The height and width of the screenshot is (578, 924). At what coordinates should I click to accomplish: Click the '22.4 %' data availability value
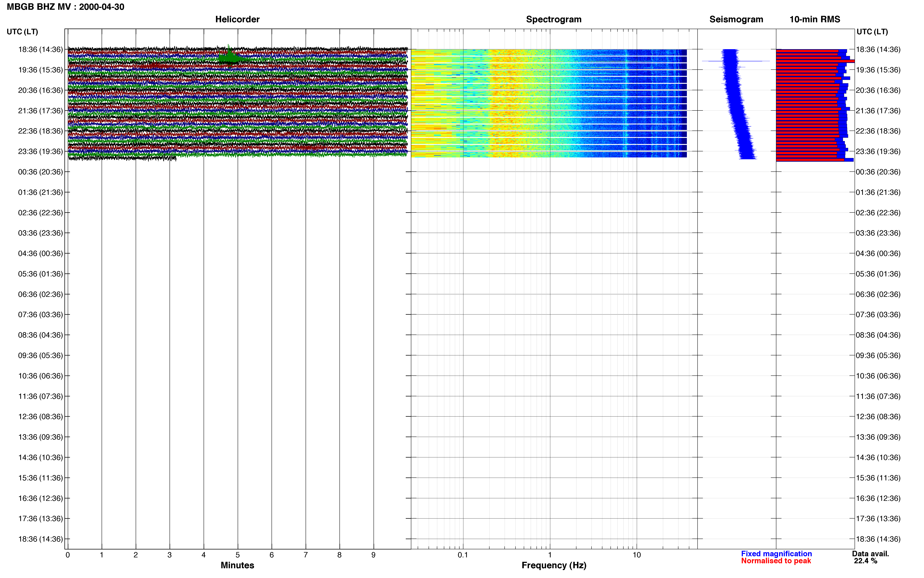click(x=865, y=561)
